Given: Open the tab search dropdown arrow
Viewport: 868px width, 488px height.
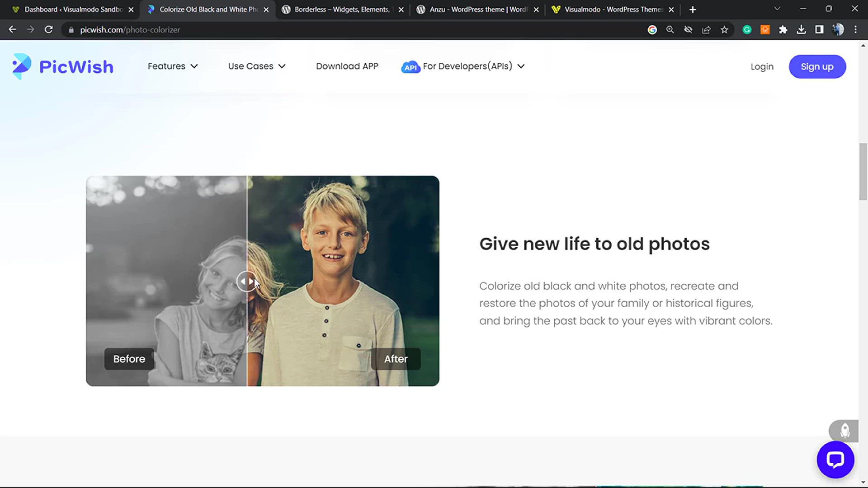Looking at the screenshot, I should tap(777, 9).
